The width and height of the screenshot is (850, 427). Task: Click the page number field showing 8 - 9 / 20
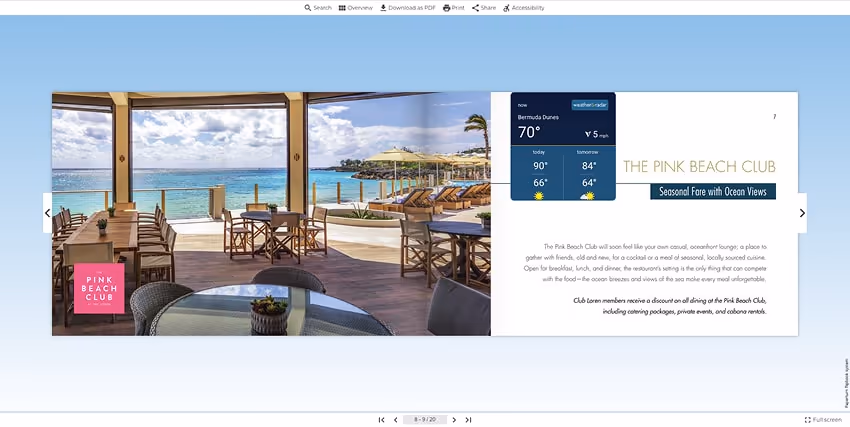pyautogui.click(x=425, y=419)
